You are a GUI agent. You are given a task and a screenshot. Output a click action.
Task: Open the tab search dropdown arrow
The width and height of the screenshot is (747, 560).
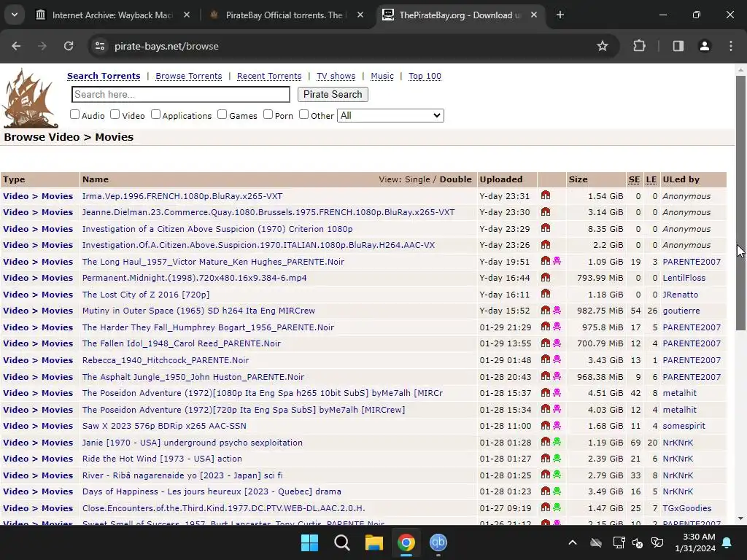click(15, 15)
